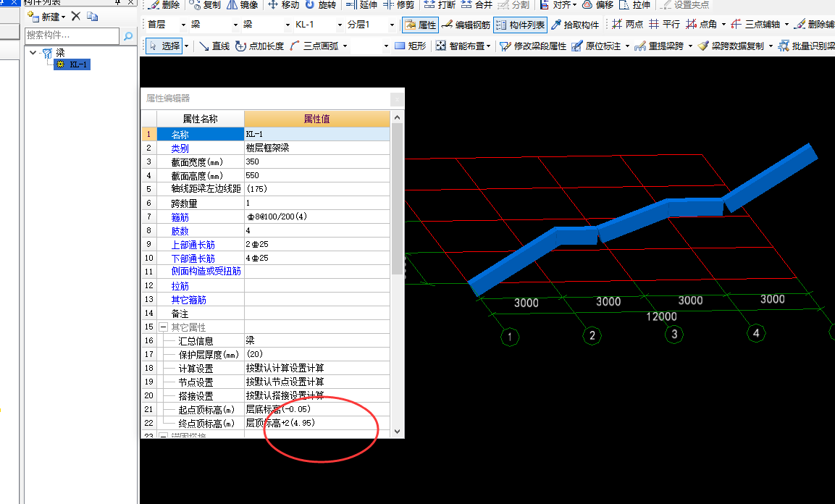Choose 三点辅轴 three-point auxiliary axis

click(755, 25)
